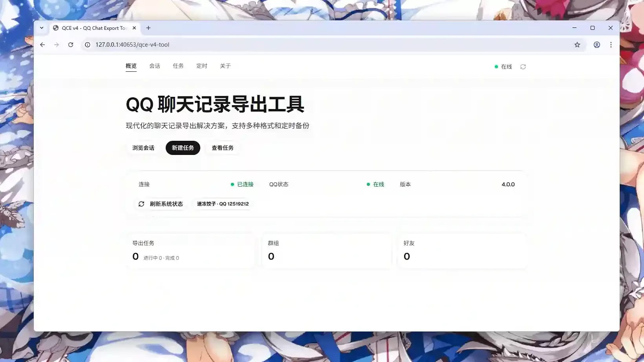Image resolution: width=644 pixels, height=362 pixels.
Task: Click the heading QQ 聊天记录导出工具
Action: coord(215,104)
